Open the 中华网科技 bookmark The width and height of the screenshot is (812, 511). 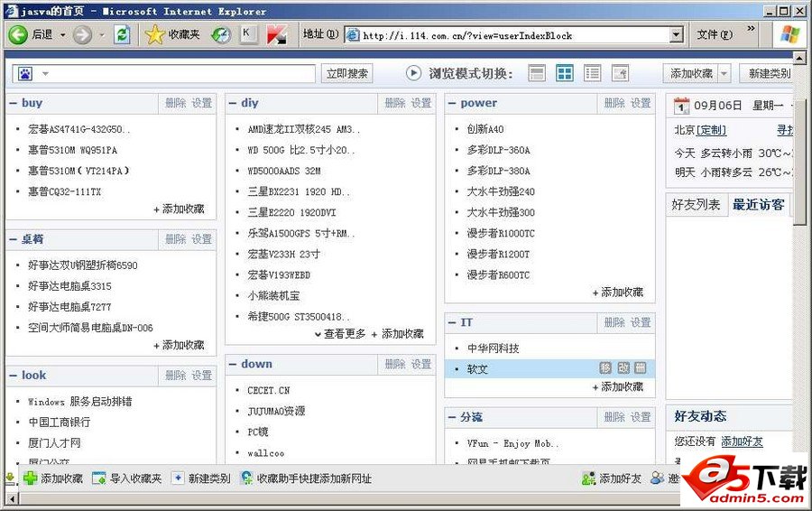[493, 348]
